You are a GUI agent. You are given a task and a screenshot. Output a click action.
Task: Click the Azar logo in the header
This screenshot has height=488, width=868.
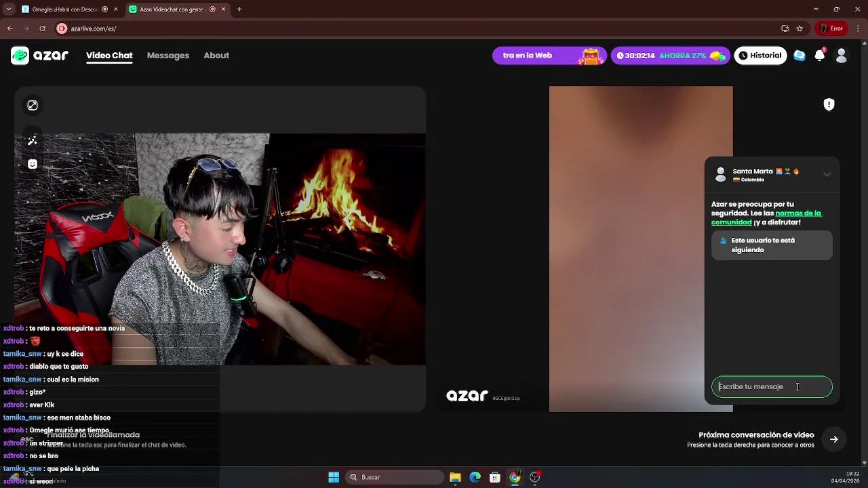point(39,56)
